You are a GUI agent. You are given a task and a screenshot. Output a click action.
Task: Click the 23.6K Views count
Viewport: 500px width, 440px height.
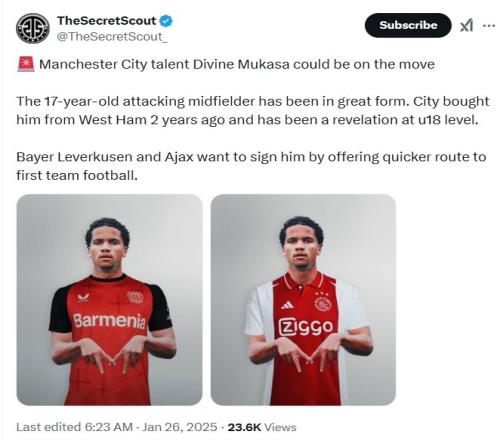(x=262, y=427)
